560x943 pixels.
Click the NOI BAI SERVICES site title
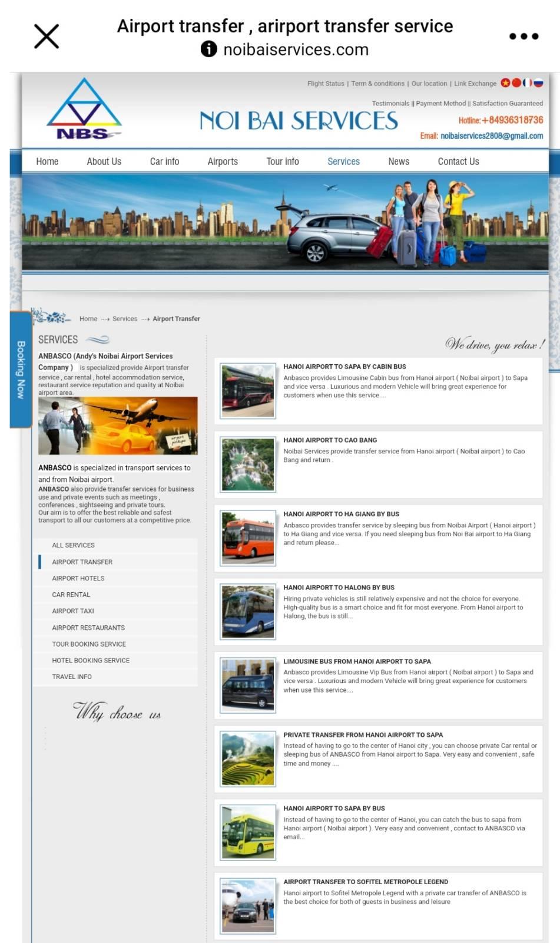click(299, 121)
